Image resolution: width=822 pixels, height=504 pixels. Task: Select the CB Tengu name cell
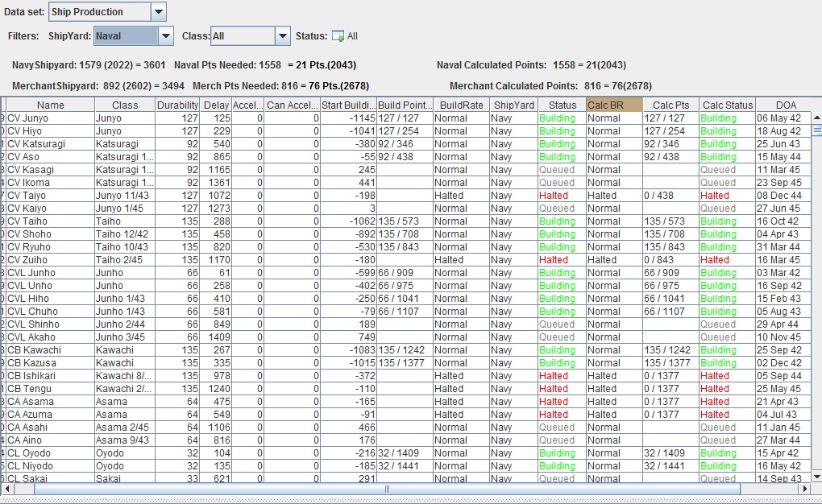50,389
